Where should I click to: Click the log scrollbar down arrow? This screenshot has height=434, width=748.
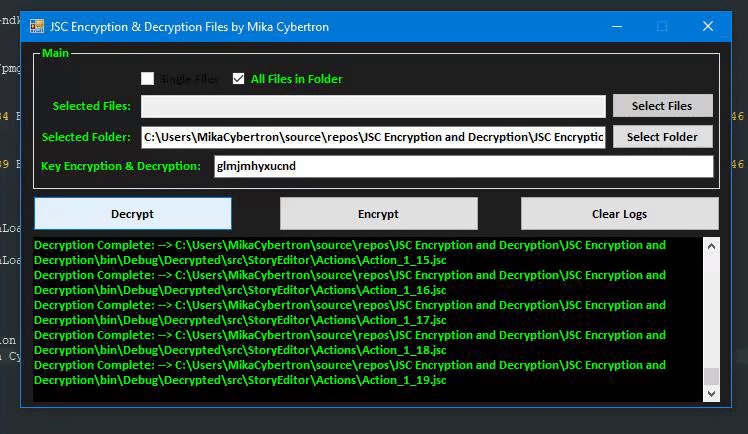pyautogui.click(x=711, y=393)
